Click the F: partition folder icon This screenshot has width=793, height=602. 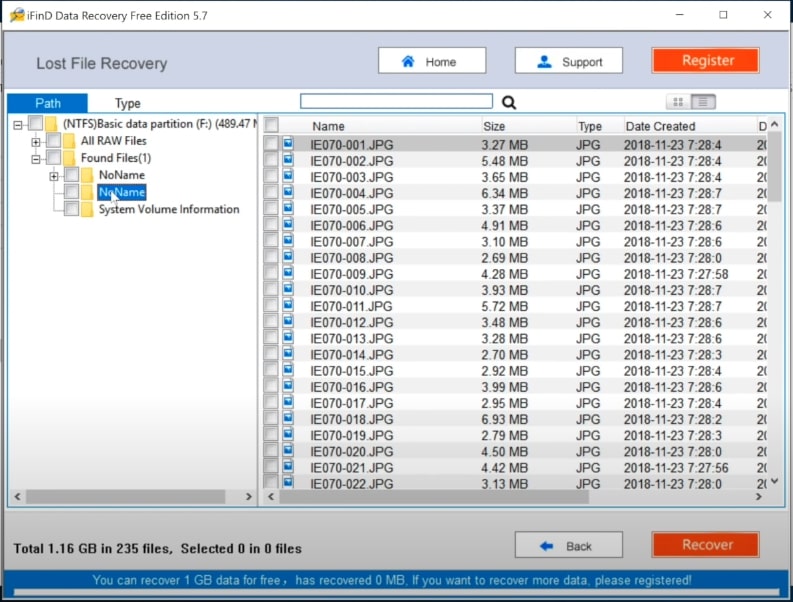tap(51, 124)
